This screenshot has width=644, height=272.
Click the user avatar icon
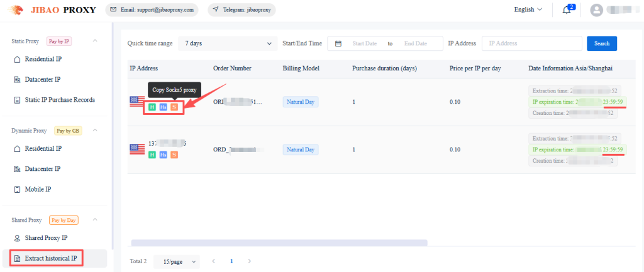coord(597,10)
